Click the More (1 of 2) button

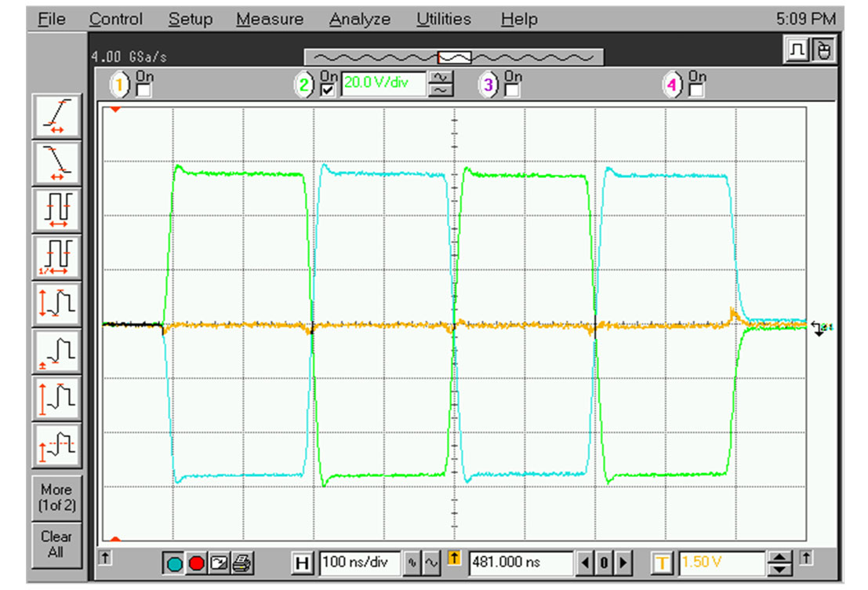coord(56,497)
